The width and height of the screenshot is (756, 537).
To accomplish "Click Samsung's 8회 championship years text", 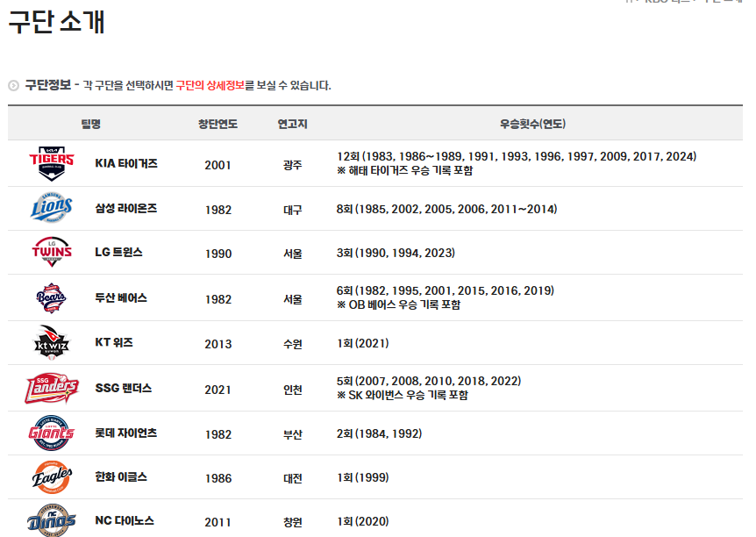I will (446, 209).
